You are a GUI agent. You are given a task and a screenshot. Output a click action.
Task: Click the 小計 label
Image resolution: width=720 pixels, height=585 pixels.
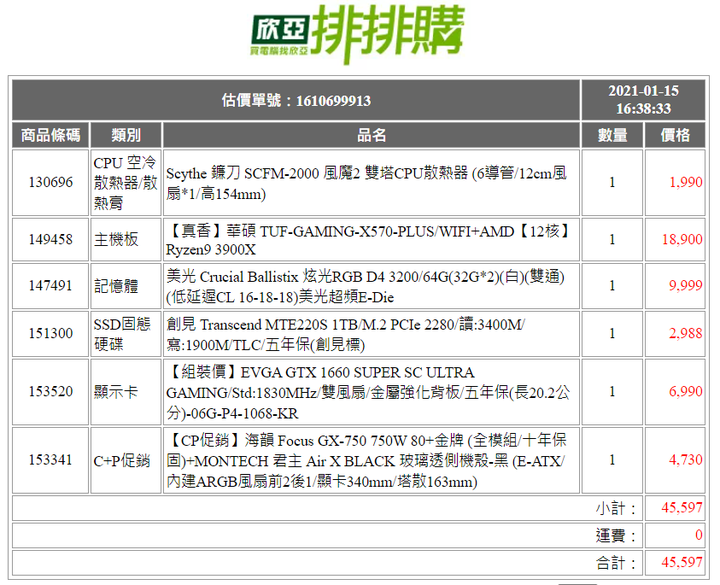tap(616, 508)
